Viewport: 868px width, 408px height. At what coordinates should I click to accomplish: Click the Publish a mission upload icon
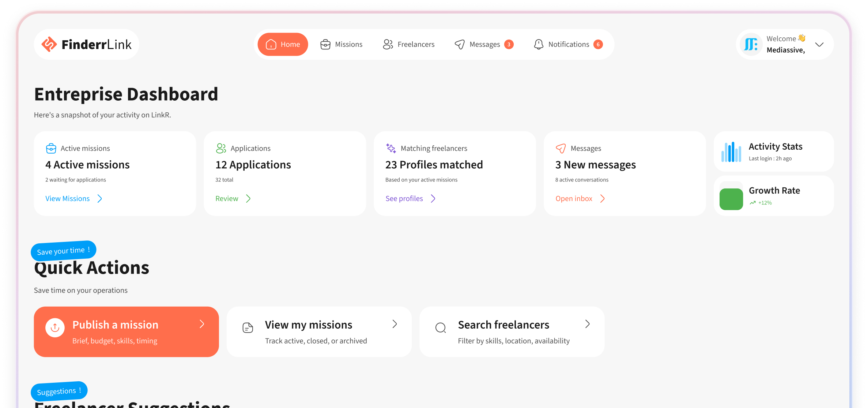point(55,327)
